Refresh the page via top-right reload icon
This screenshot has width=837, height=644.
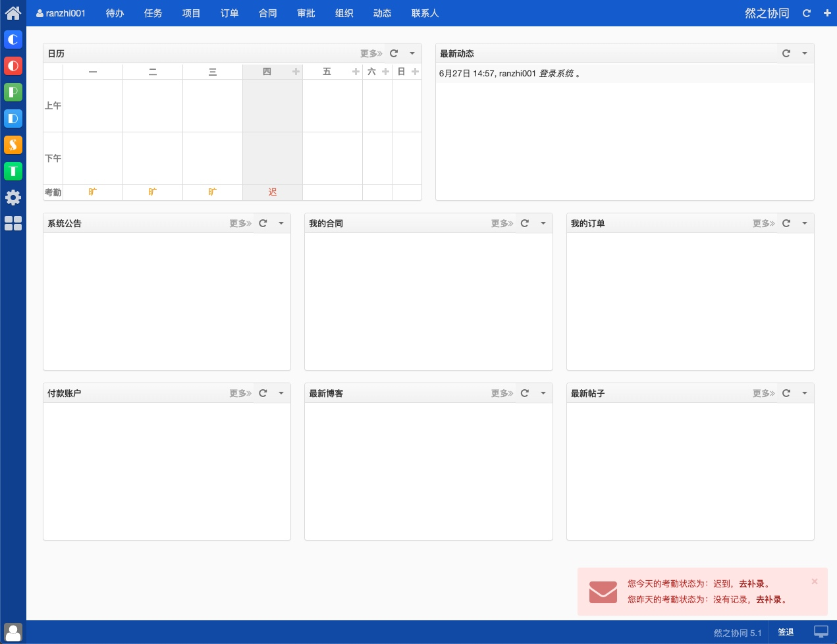[x=807, y=13]
